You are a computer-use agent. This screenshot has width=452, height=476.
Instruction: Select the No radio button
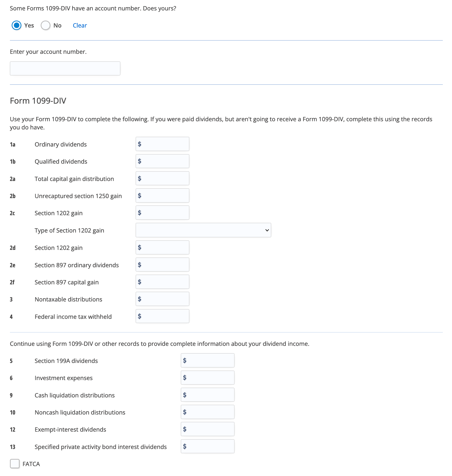click(x=46, y=25)
